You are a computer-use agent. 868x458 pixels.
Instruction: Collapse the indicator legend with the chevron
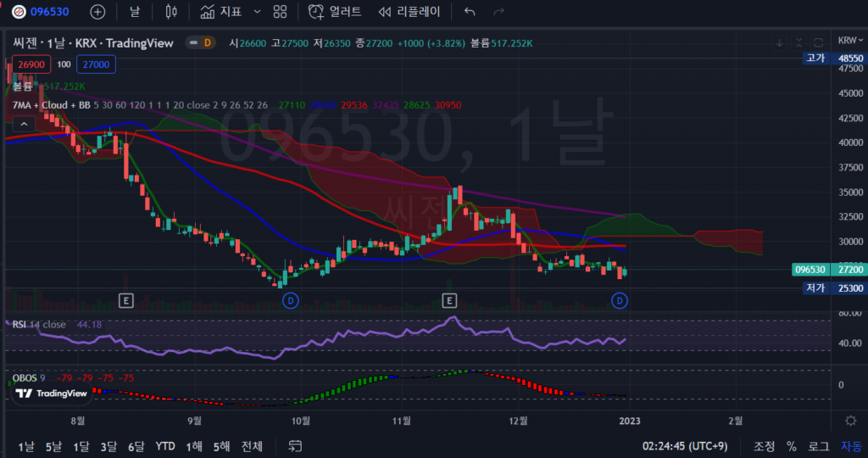tap(23, 125)
